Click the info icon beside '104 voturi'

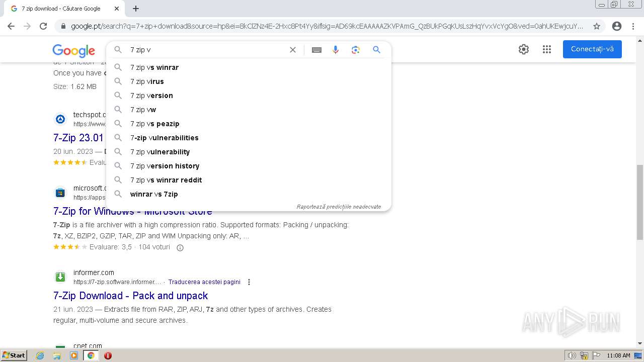(180, 247)
